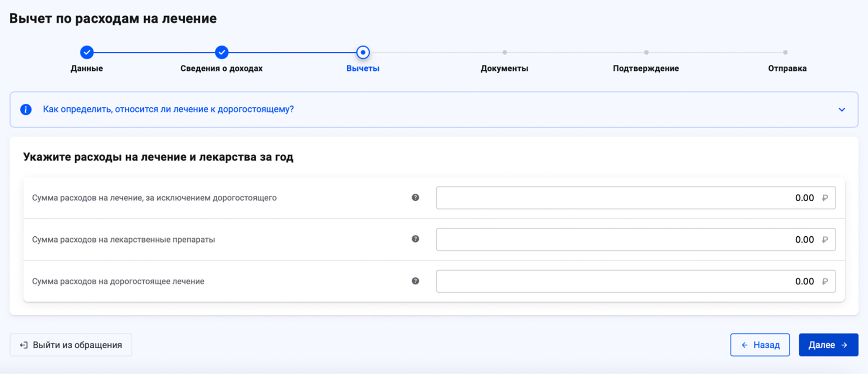This screenshot has width=868, height=374.
Task: Select the 'Вычеты' step label
Action: click(363, 68)
